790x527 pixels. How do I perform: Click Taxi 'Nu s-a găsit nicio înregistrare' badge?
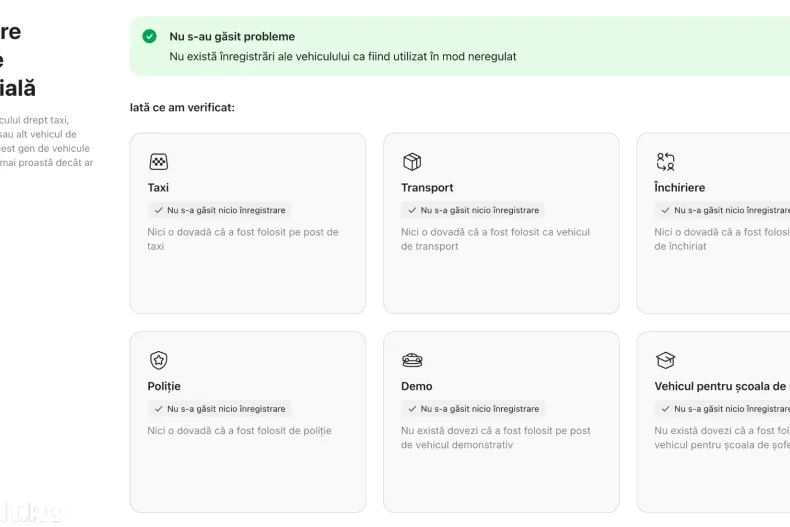(x=220, y=211)
